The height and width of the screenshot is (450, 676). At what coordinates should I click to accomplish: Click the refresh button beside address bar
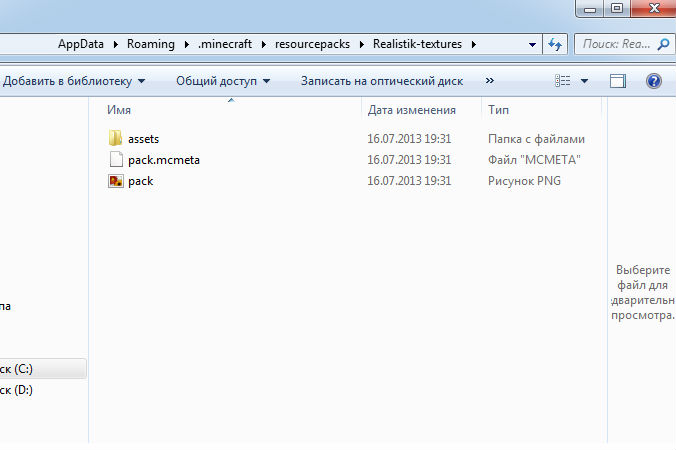pos(554,44)
